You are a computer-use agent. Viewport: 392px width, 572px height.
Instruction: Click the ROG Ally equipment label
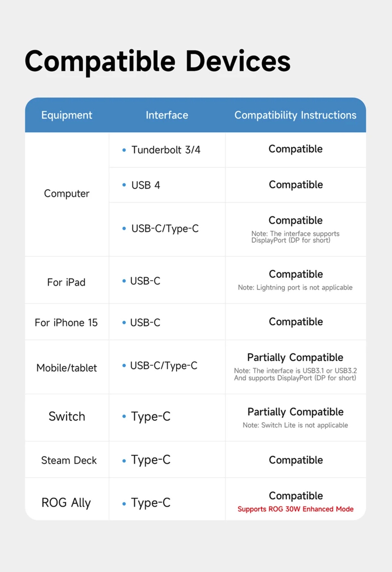[x=66, y=503]
